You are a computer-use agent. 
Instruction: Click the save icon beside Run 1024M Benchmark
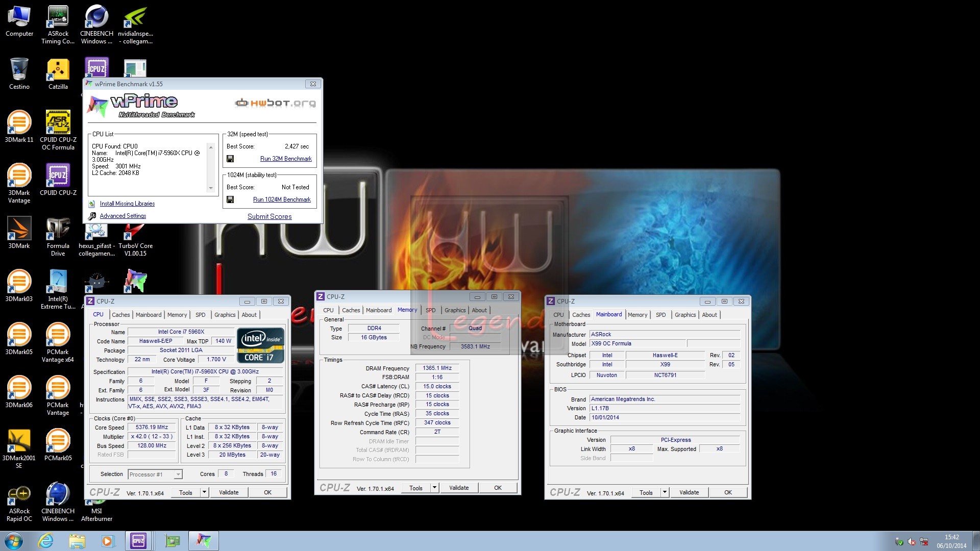tap(230, 199)
